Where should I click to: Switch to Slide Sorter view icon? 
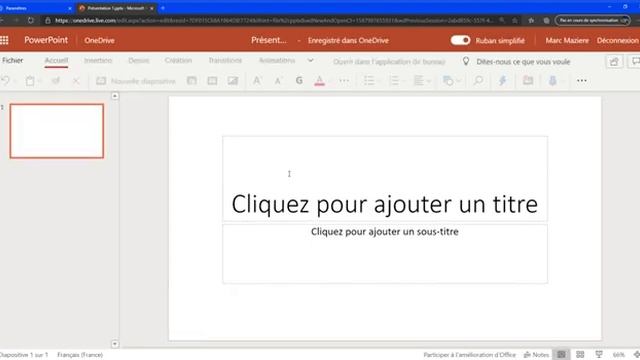580,355
